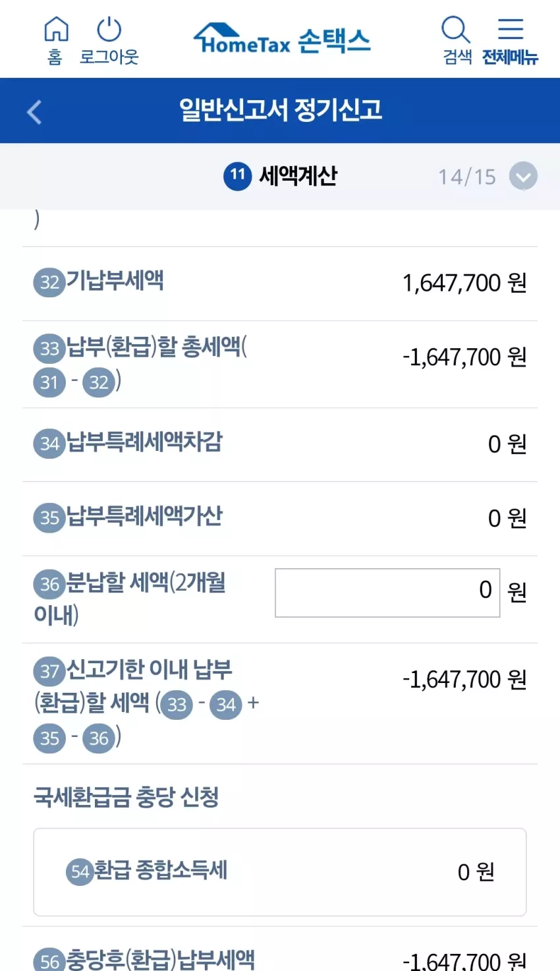560x971 pixels.
Task: Tap 국세환급금 충당 신청 heading
Action: [126, 797]
